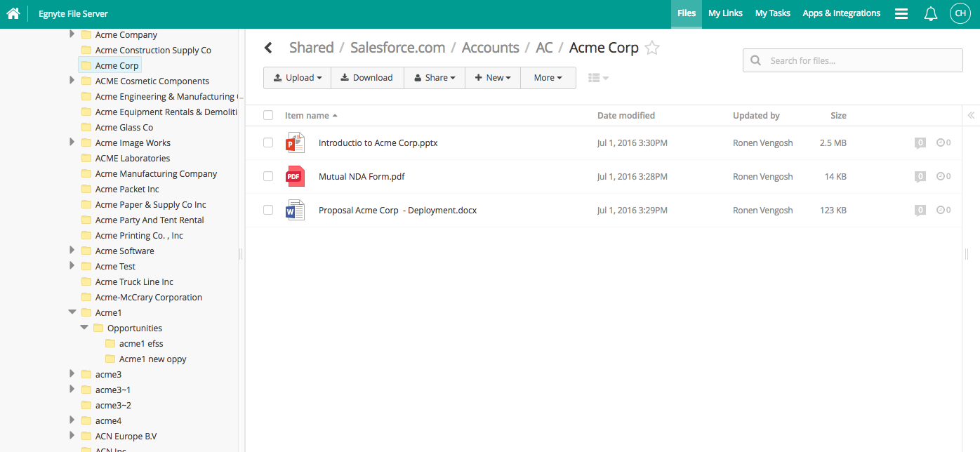Click the search magnifier icon
980x452 pixels.
tap(756, 60)
